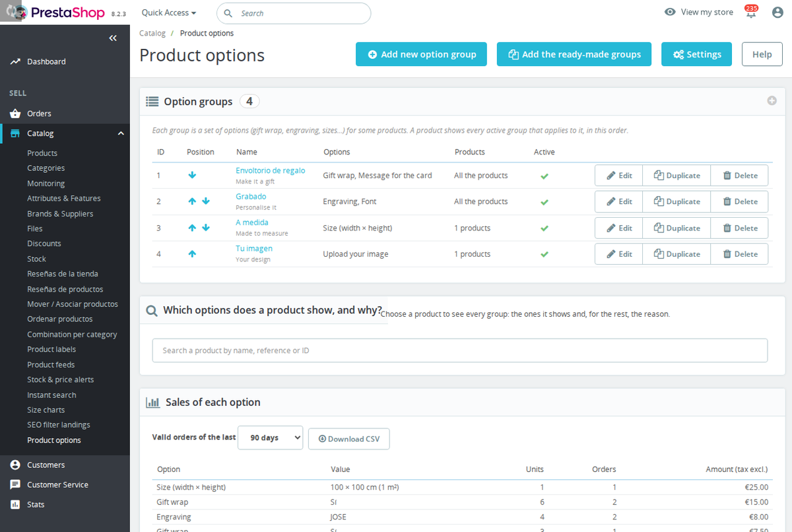Open the Orders menu
This screenshot has height=532, width=792.
39,114
